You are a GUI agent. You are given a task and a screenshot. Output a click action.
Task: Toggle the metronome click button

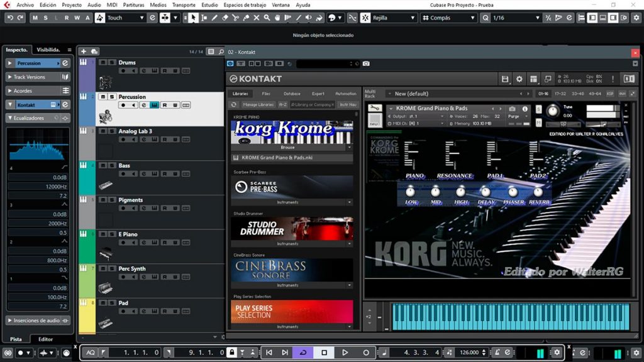tap(497, 352)
